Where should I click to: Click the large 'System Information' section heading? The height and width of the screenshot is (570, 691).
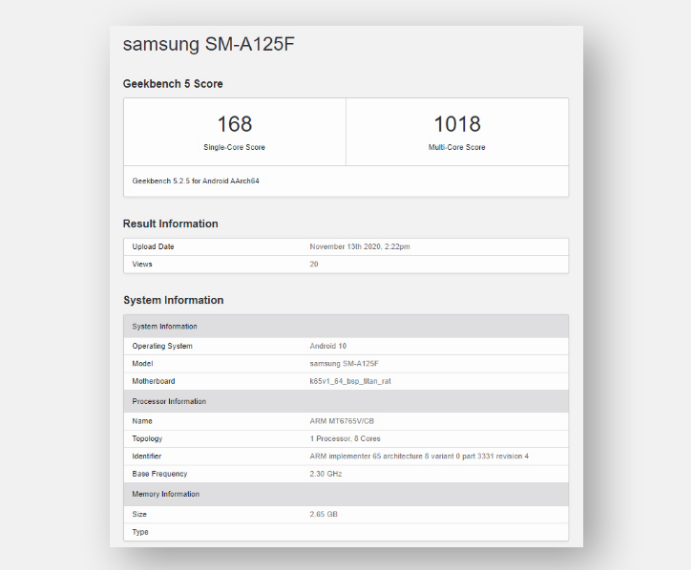point(174,300)
